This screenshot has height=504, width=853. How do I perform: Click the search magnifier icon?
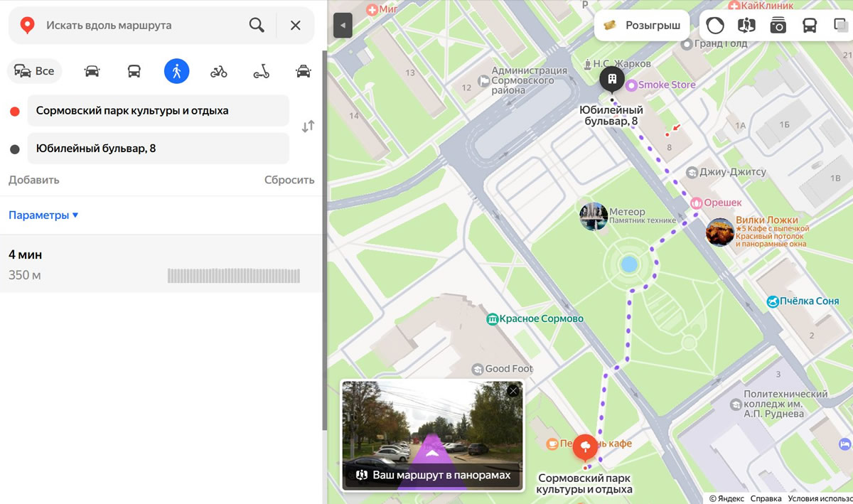257,26
